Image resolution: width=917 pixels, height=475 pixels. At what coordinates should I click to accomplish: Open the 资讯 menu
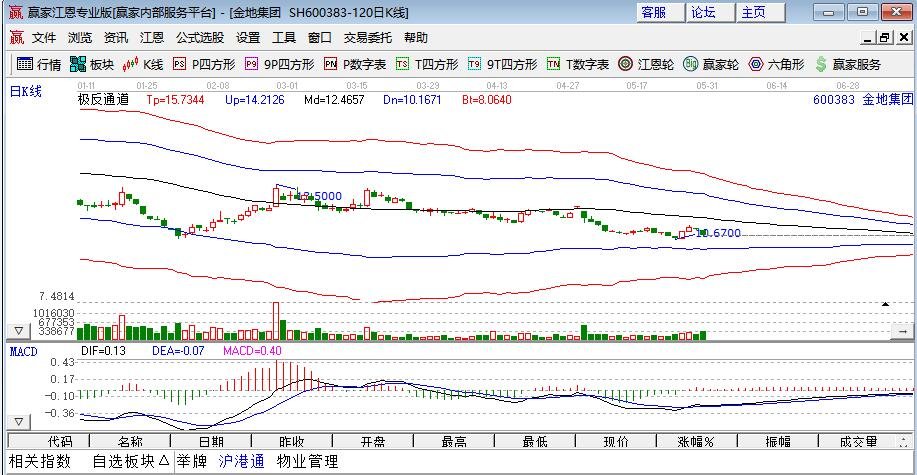(116, 38)
